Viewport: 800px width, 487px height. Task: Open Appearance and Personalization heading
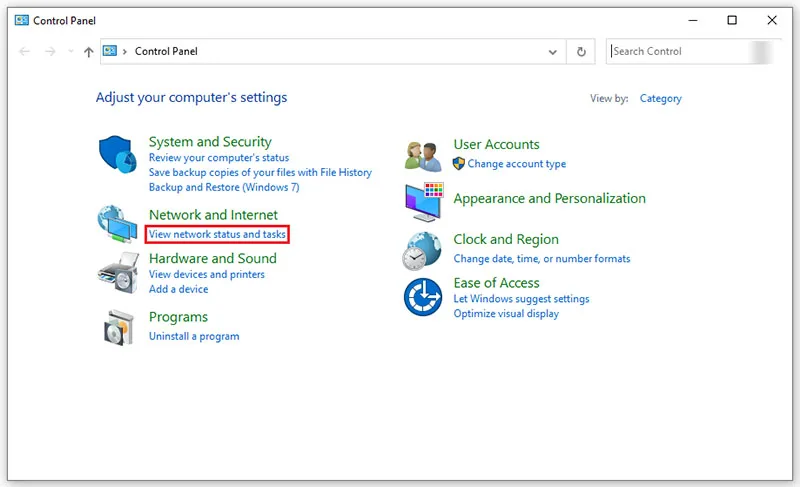(x=549, y=198)
